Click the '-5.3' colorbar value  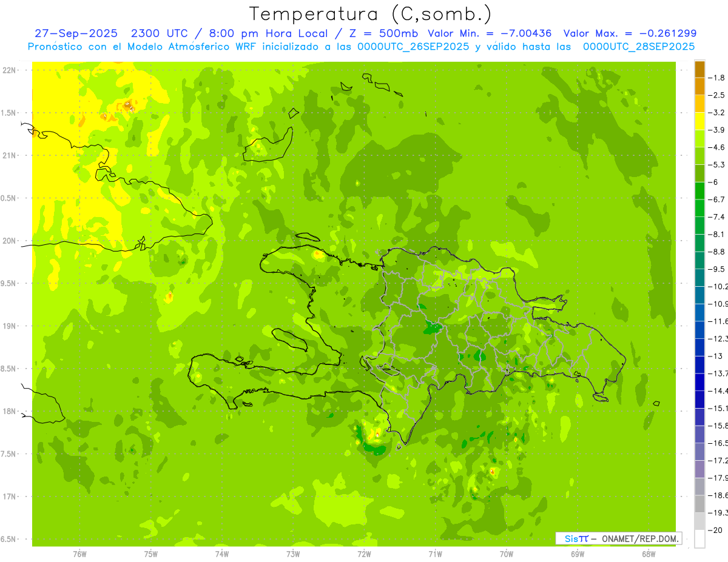717,164
